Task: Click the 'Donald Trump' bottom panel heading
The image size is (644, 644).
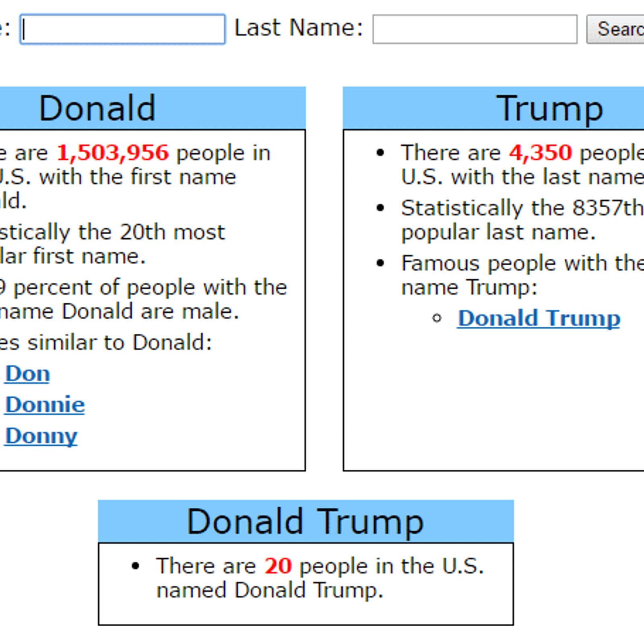Action: coord(306,521)
